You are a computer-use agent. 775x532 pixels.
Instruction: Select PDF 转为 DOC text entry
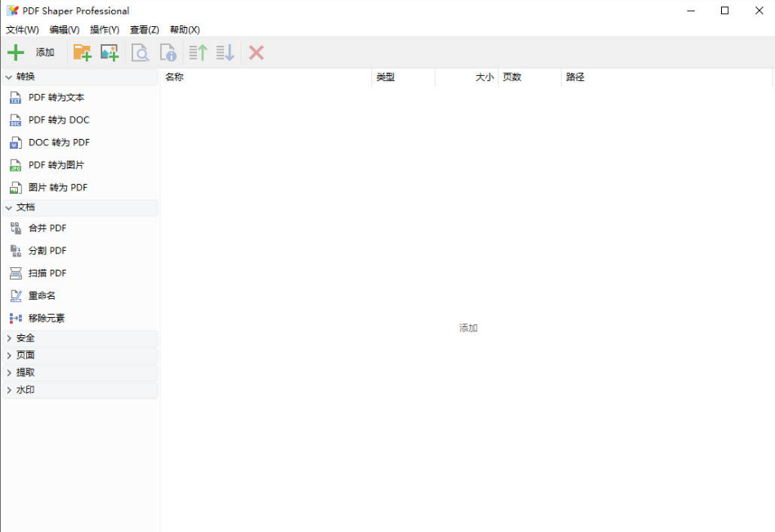coord(59,120)
